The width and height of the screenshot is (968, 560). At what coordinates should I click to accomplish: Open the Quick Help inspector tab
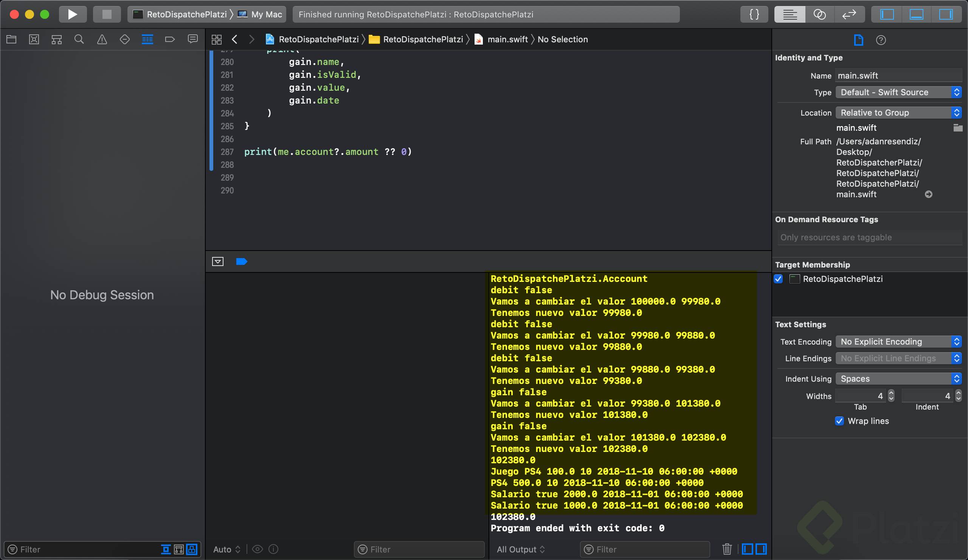tap(881, 40)
